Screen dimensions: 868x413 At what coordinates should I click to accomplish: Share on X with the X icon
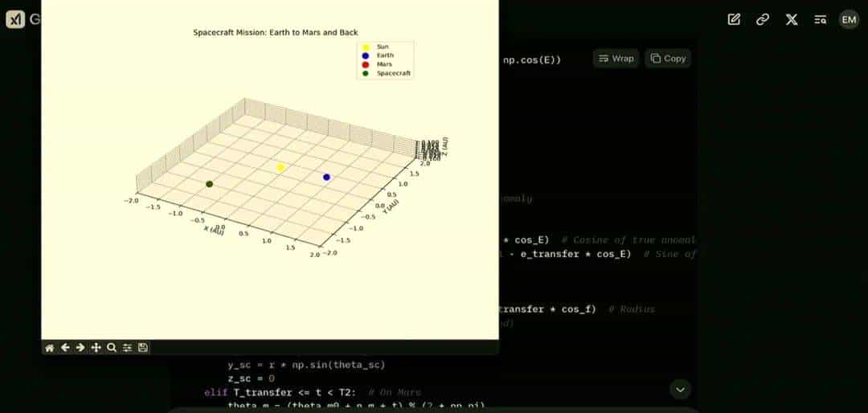click(792, 19)
